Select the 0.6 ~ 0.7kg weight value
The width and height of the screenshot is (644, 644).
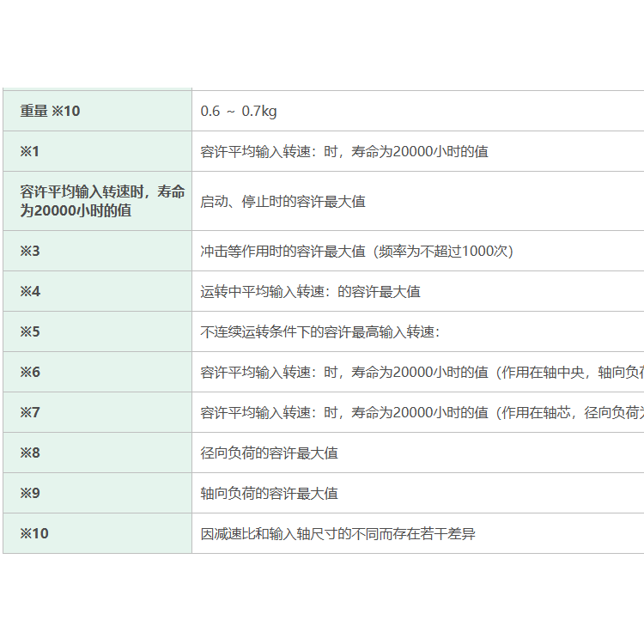tap(239, 111)
